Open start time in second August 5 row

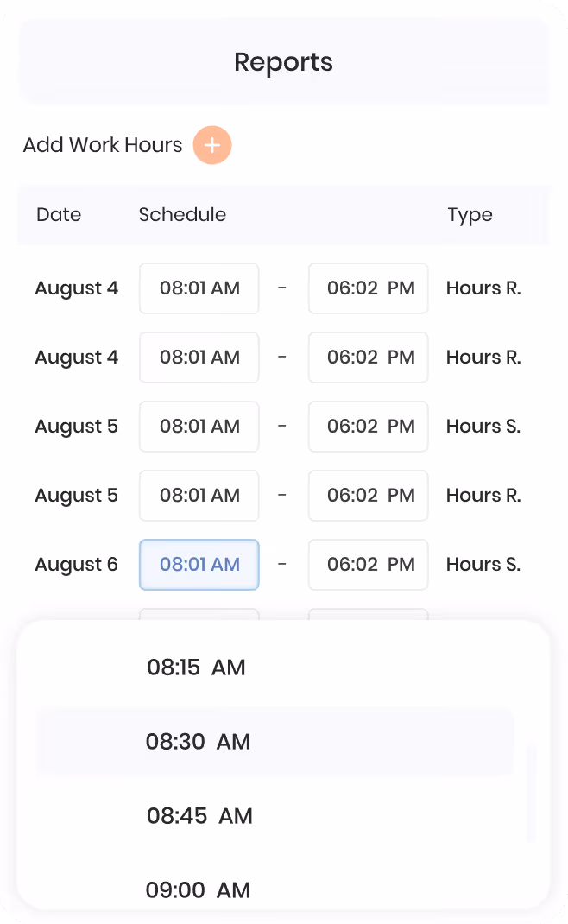[199, 495]
